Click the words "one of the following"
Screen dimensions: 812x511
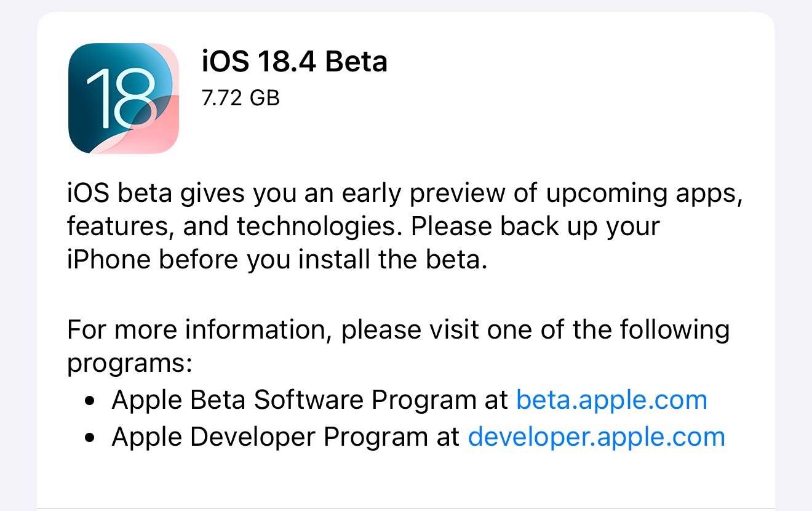click(x=608, y=330)
